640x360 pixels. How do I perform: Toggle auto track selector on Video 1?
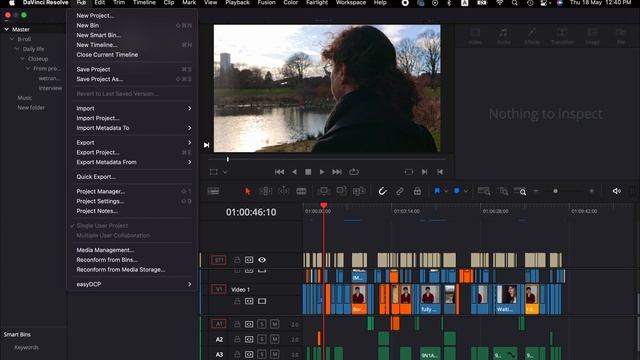coord(249,301)
